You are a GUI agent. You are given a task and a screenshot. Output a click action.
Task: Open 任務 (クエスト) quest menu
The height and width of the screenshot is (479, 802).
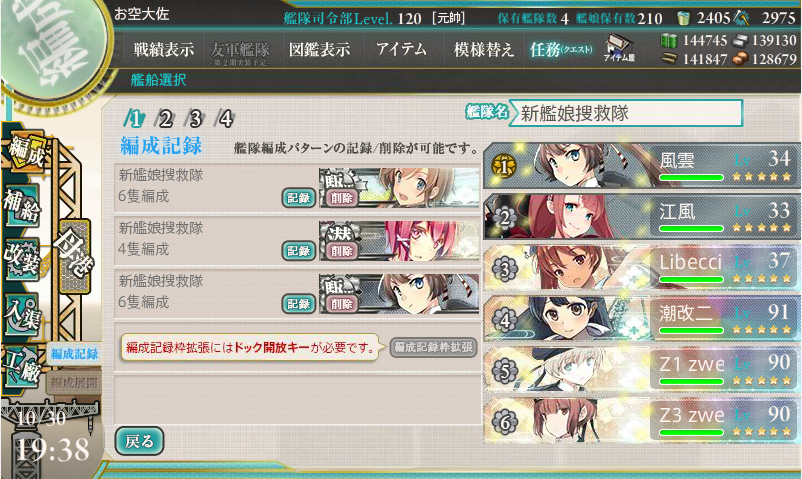tap(561, 50)
